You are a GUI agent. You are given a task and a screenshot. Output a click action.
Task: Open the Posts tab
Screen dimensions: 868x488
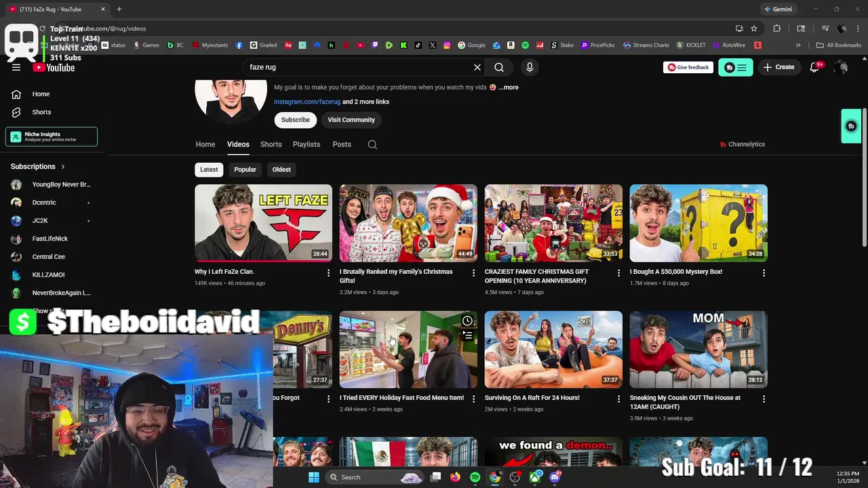pyautogui.click(x=342, y=144)
